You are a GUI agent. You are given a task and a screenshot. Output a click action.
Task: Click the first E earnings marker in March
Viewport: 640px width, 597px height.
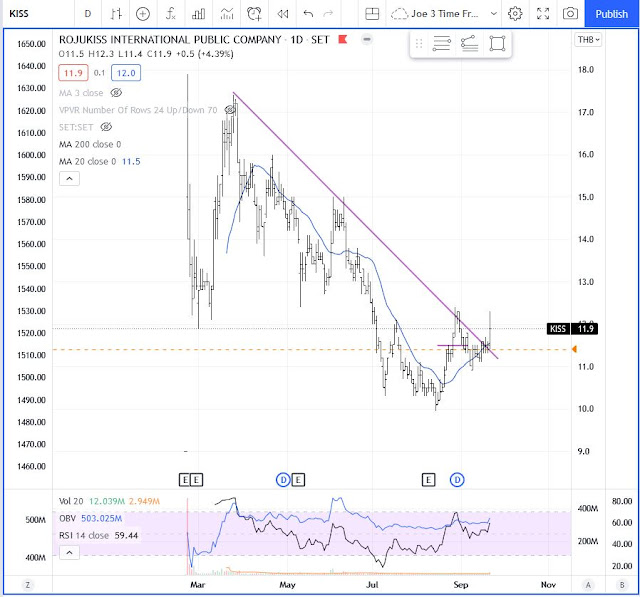click(x=184, y=480)
